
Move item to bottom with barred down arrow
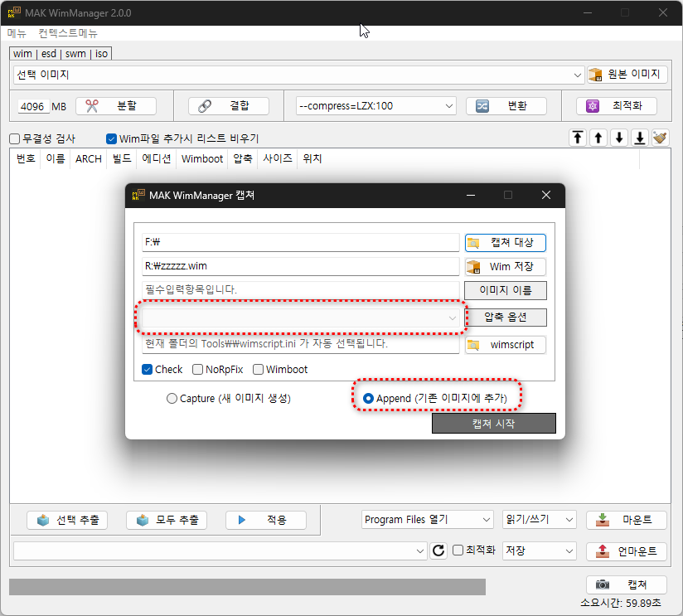(x=640, y=138)
